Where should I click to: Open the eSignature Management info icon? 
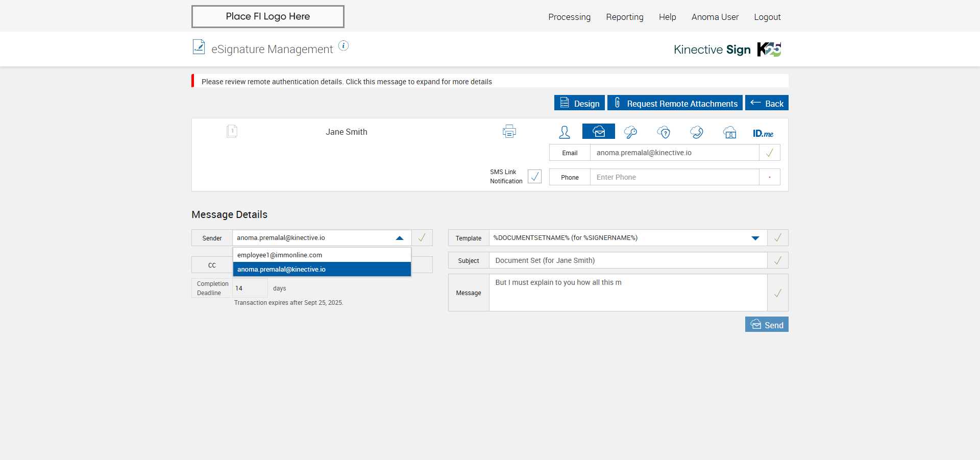tap(344, 46)
